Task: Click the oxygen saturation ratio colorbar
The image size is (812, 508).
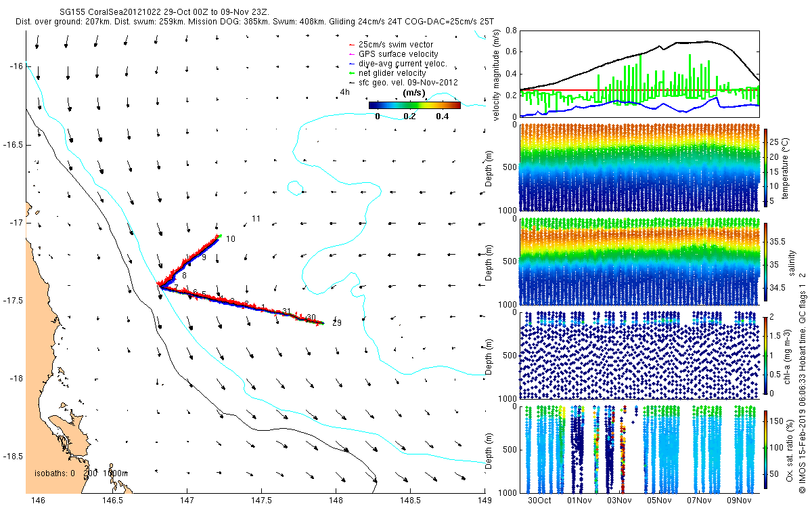Action: [765, 448]
